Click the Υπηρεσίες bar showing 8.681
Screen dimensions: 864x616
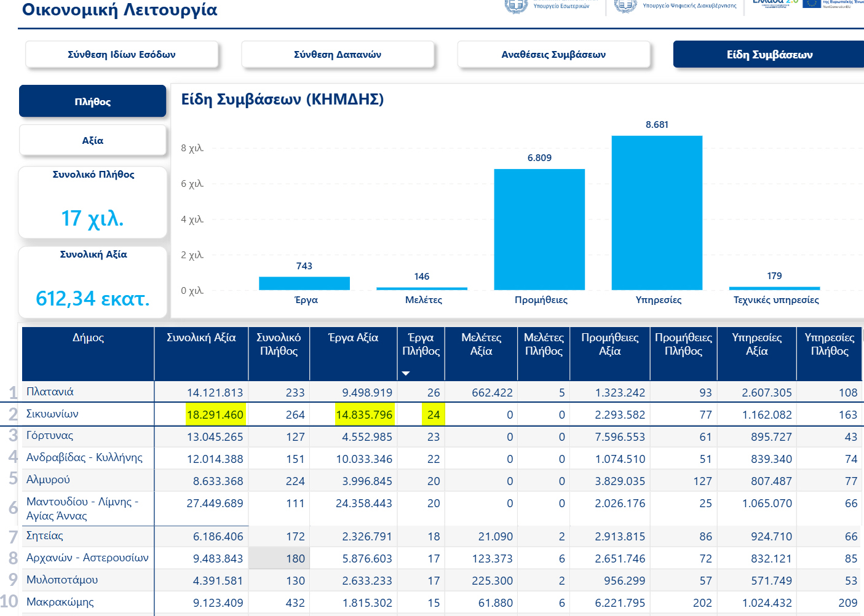click(657, 212)
